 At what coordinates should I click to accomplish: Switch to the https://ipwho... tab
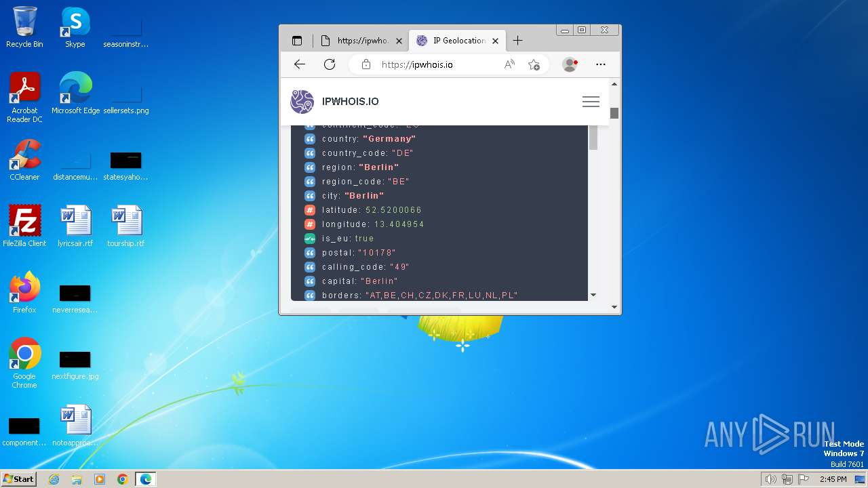coord(361,41)
